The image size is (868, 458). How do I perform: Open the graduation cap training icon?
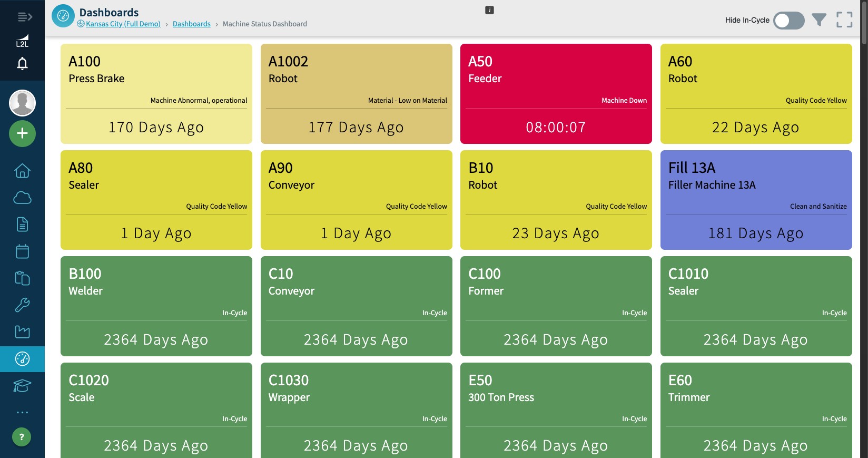(22, 386)
